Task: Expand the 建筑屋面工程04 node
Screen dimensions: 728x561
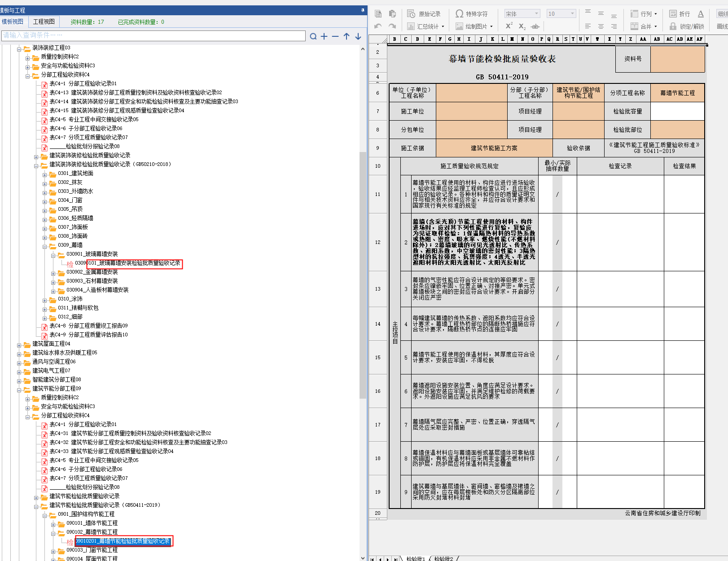Action: 19,345
